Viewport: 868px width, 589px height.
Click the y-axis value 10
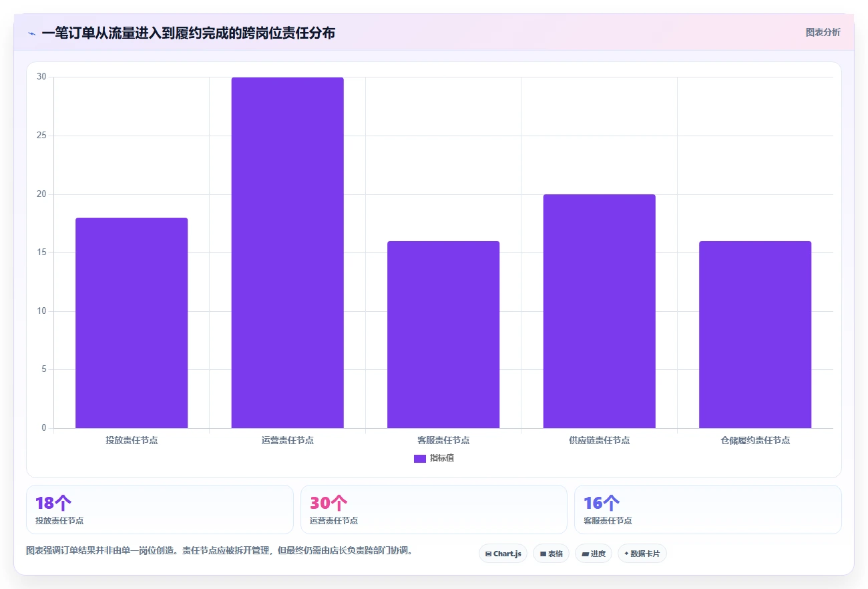(x=42, y=311)
